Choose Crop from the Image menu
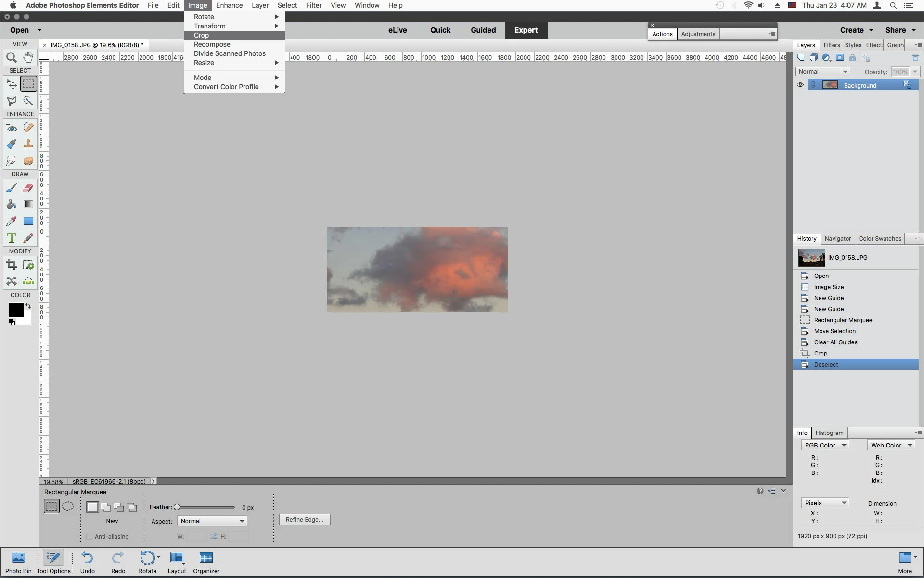The image size is (924, 578). [202, 35]
